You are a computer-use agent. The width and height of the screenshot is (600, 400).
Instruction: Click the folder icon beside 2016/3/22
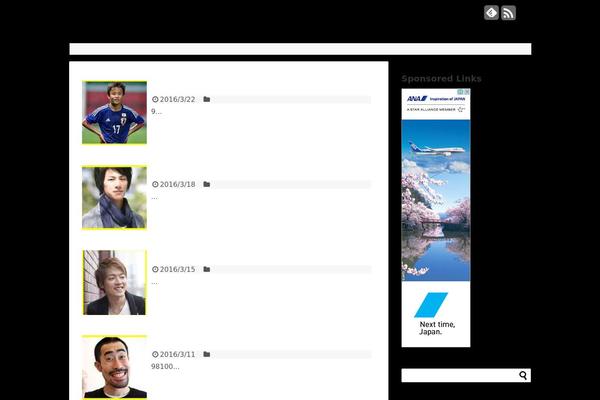tap(207, 99)
